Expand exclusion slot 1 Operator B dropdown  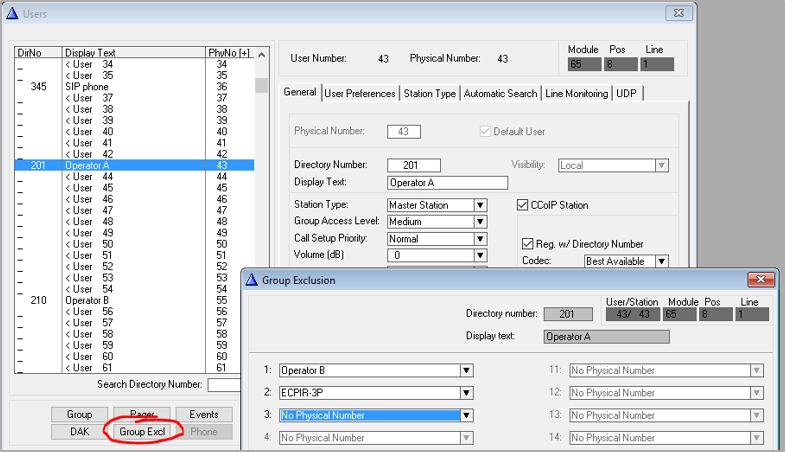coord(466,371)
